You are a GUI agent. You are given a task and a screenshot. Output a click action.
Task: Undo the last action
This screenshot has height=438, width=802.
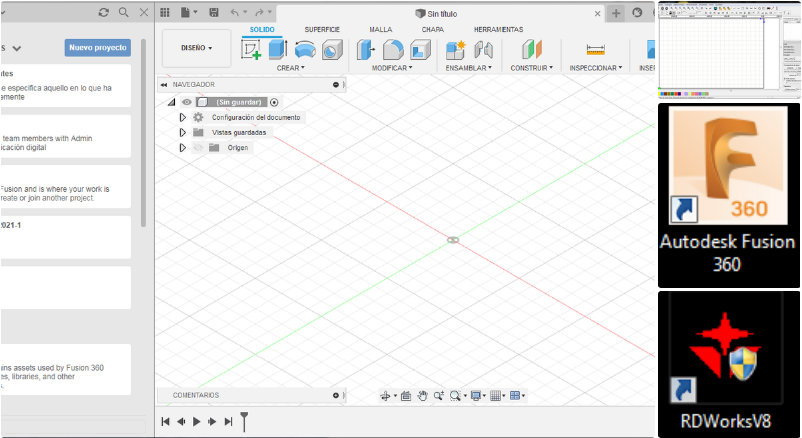click(237, 12)
